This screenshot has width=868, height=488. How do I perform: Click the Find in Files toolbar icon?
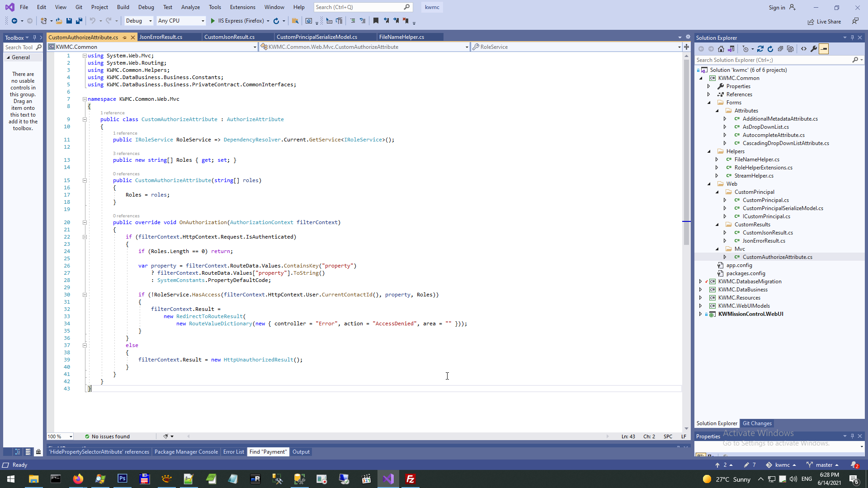click(x=295, y=21)
